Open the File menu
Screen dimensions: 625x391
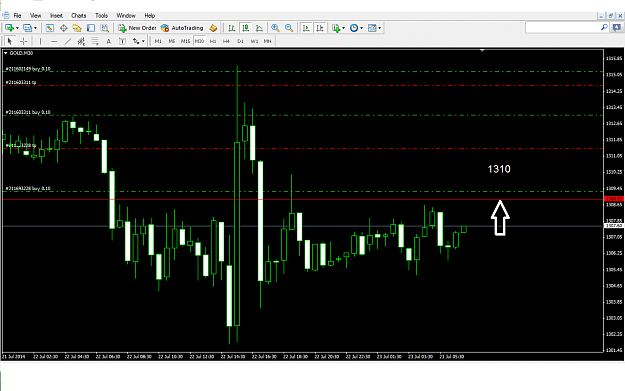click(x=17, y=16)
